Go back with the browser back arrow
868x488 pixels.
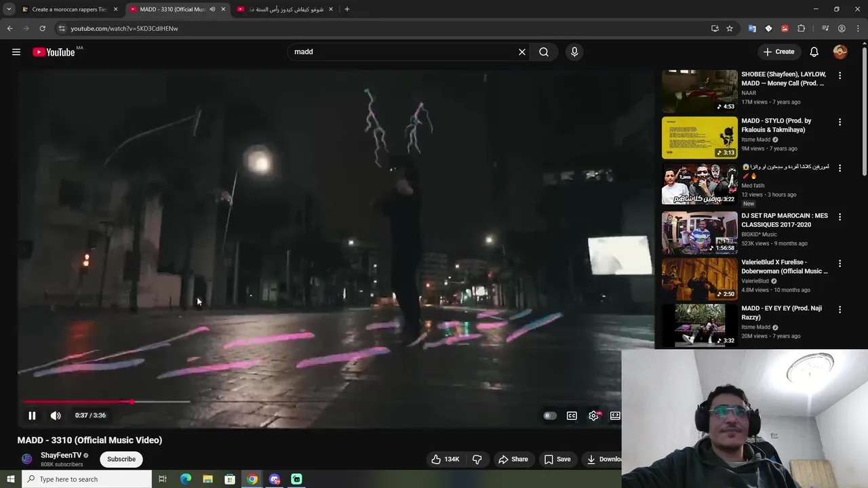(x=9, y=28)
